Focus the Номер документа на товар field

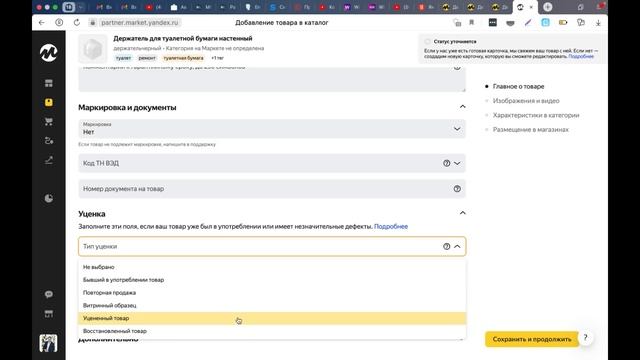click(272, 189)
